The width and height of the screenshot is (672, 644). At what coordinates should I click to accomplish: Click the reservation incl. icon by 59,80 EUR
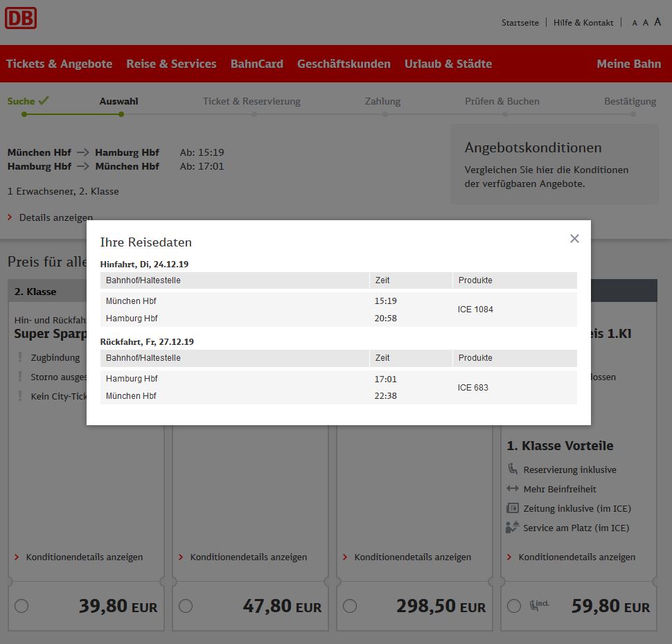539,605
